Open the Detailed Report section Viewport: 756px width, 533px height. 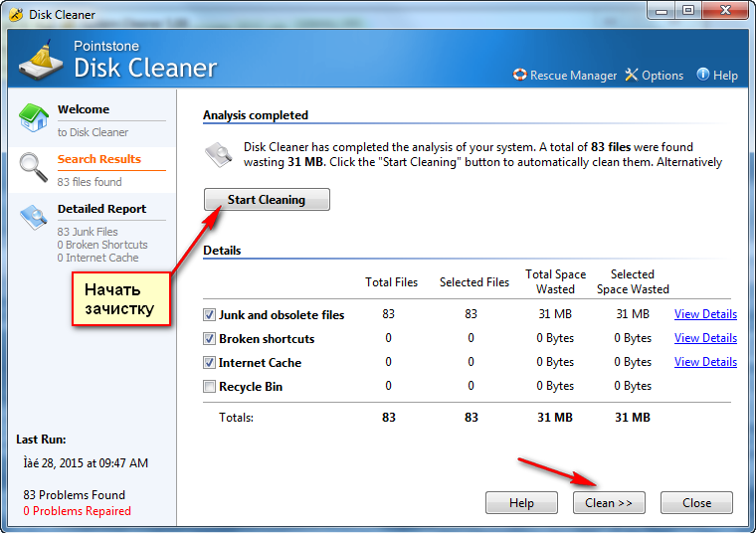pyautogui.click(x=93, y=232)
